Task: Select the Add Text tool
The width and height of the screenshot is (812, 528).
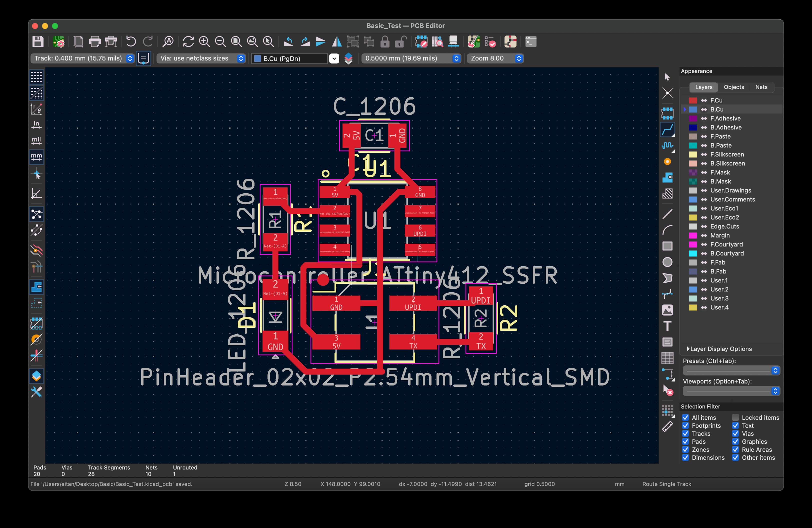Action: (667, 326)
